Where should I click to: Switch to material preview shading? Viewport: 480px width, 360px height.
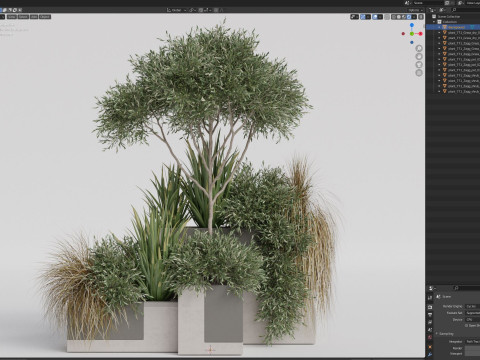tap(404, 17)
